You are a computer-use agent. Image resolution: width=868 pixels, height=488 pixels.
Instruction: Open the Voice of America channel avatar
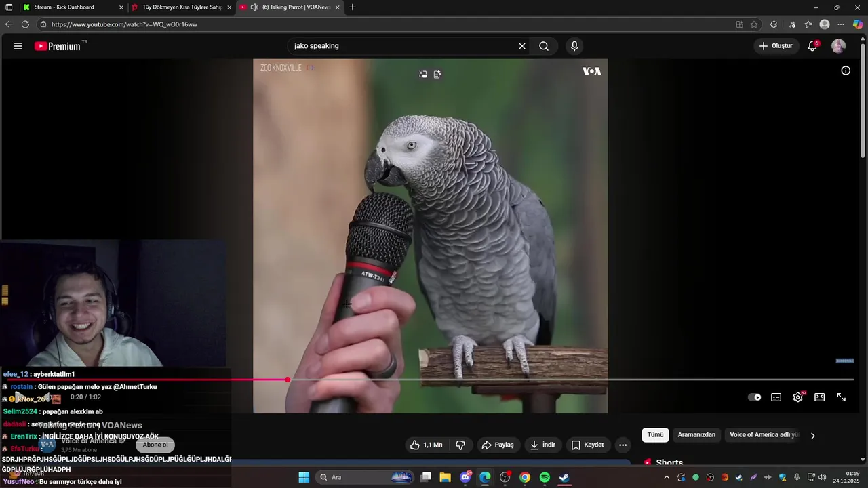[x=47, y=444]
